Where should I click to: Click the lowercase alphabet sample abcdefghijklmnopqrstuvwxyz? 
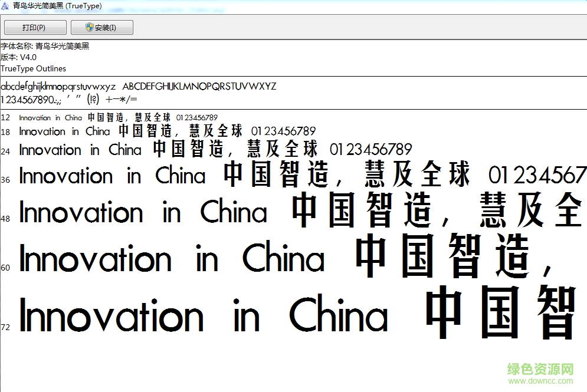58,87
